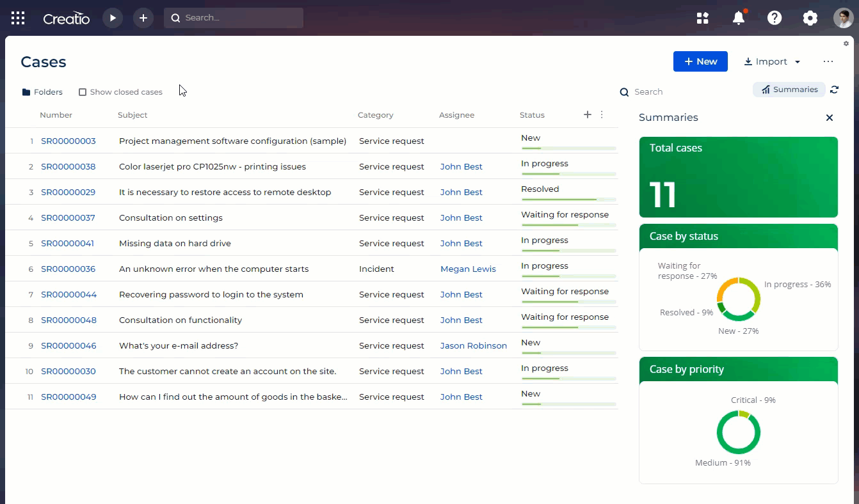Toggle Show closed cases checkbox
This screenshot has height=504, width=859.
pos(83,92)
